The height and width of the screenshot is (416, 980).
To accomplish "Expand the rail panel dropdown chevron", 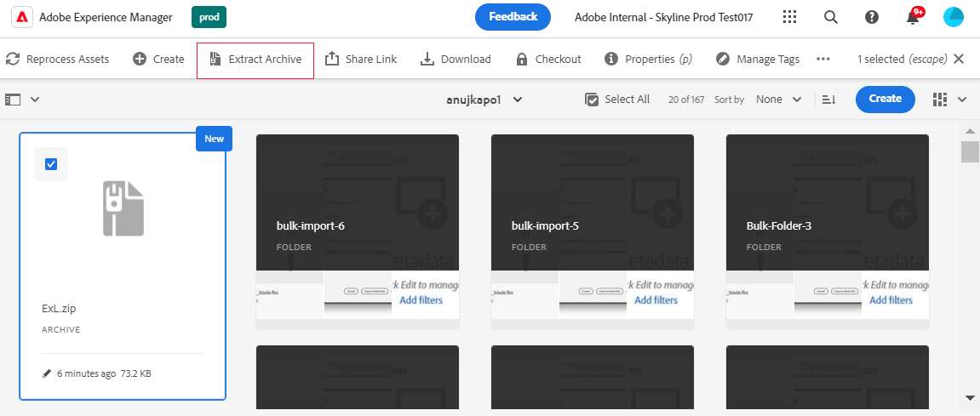I will [x=35, y=100].
